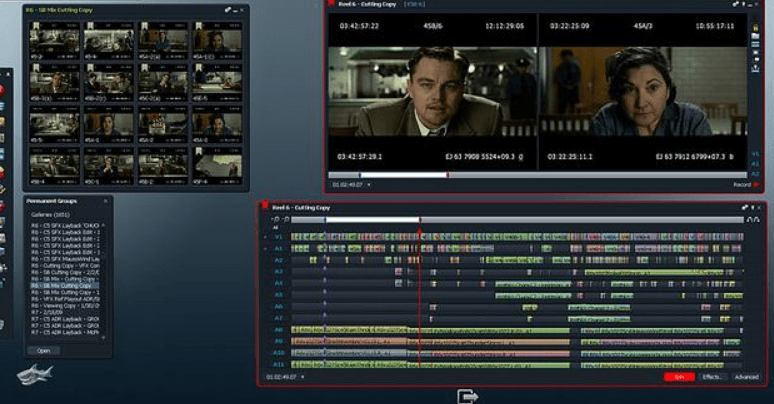This screenshot has height=404, width=774.
Task: Click the left headphone-shaped icon on timeline
Action: click(750, 220)
